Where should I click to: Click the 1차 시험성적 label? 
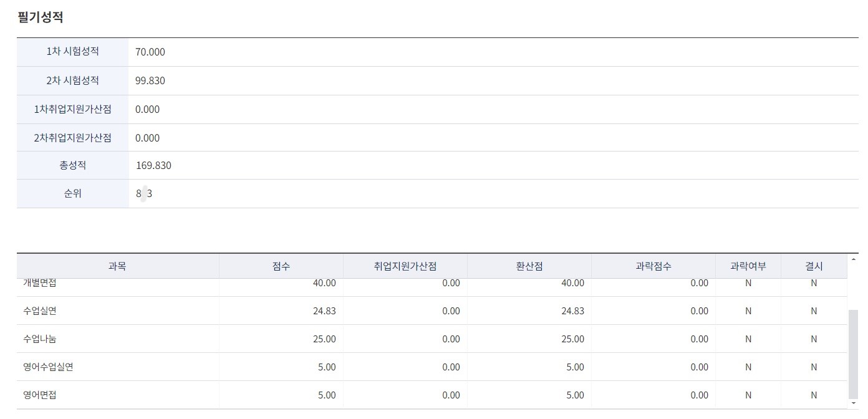point(72,52)
